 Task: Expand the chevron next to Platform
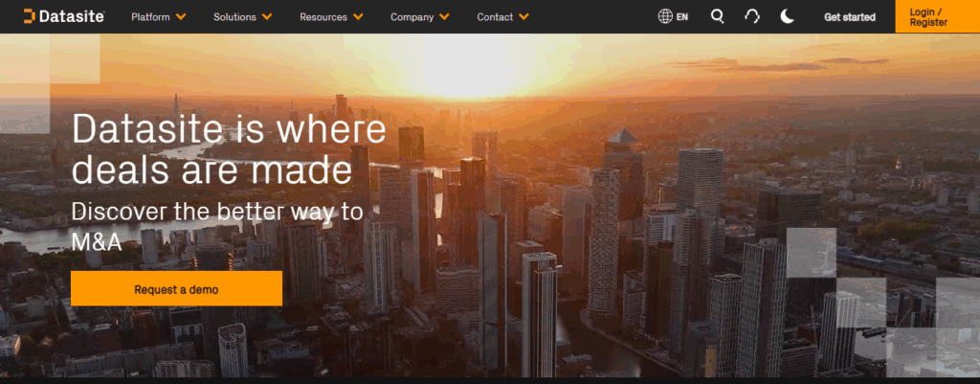tap(181, 17)
